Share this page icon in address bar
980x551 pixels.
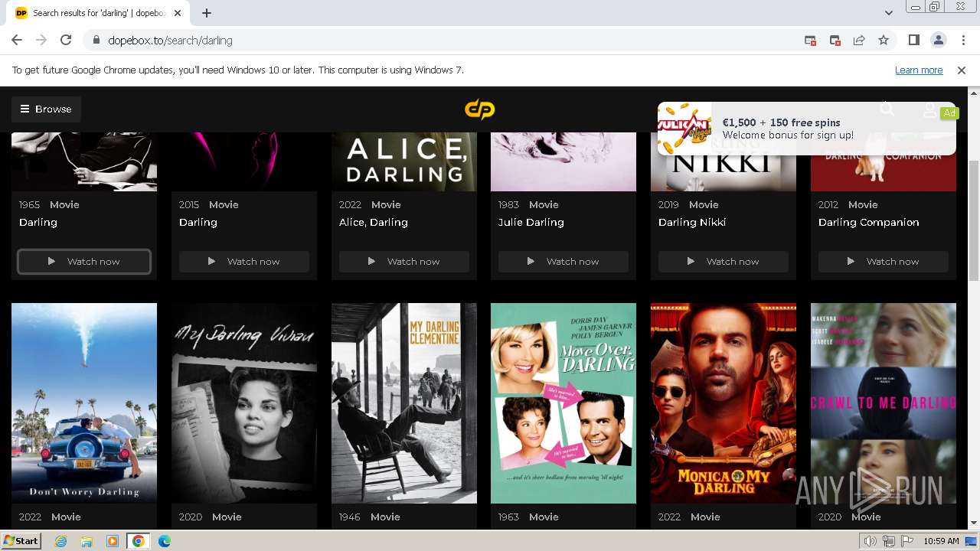click(859, 40)
